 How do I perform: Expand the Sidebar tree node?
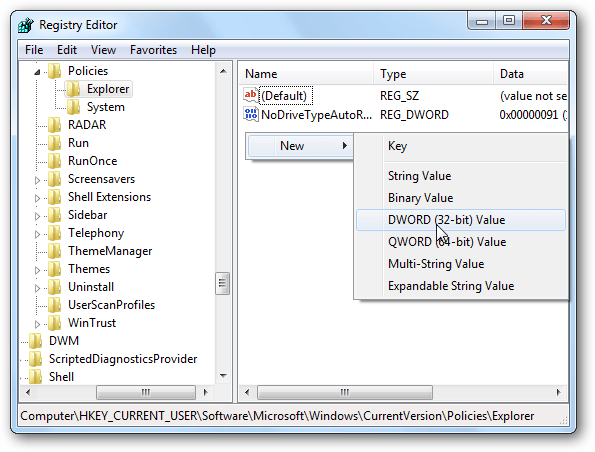pyautogui.click(x=37, y=216)
